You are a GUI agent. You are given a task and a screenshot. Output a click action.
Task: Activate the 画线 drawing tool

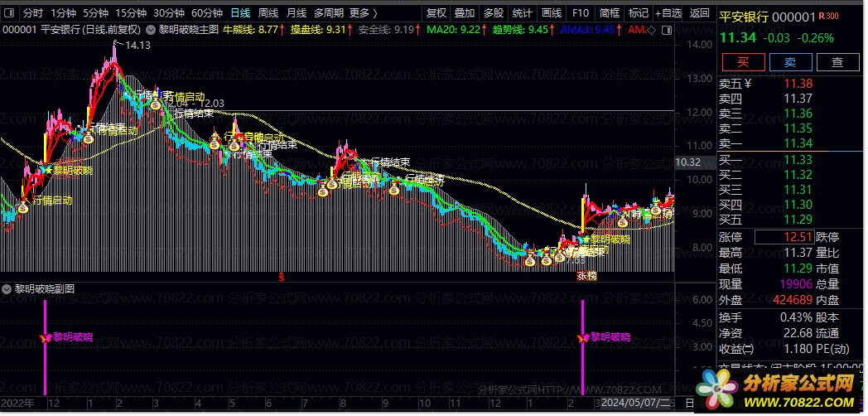point(552,12)
